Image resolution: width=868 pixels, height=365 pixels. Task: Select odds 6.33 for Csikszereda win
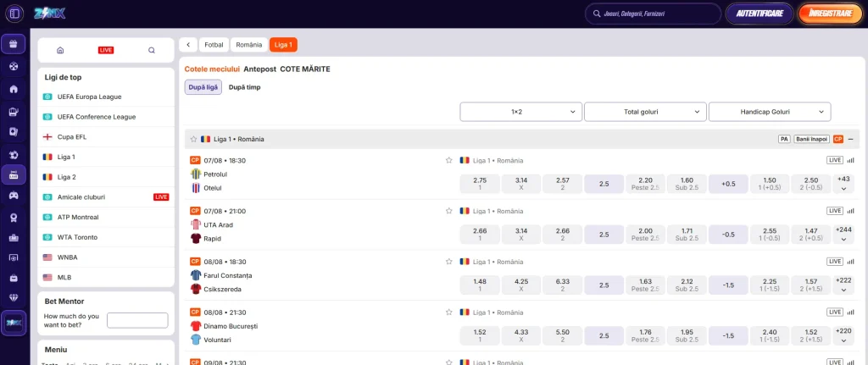coord(563,285)
